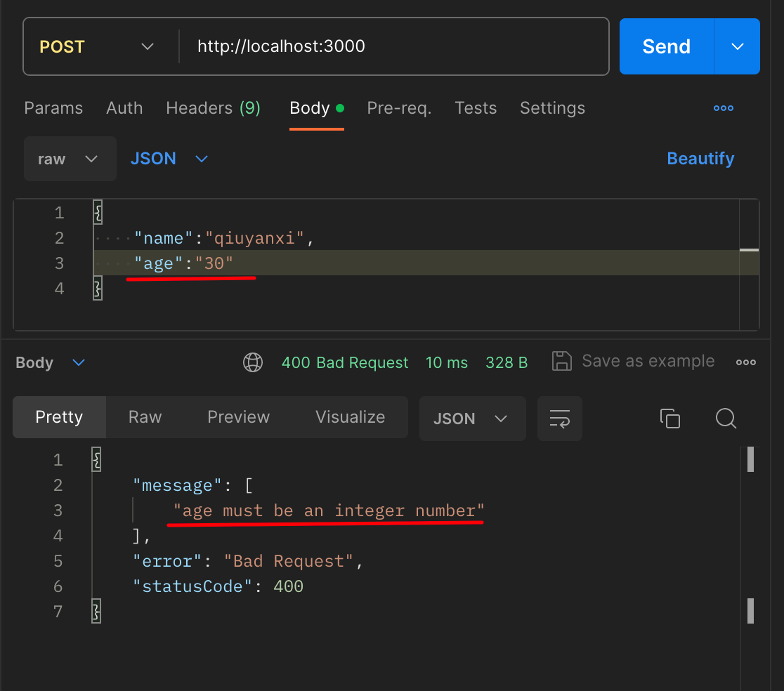The width and height of the screenshot is (784, 691).
Task: Open the Send button arrow dropdown
Action: (x=738, y=46)
